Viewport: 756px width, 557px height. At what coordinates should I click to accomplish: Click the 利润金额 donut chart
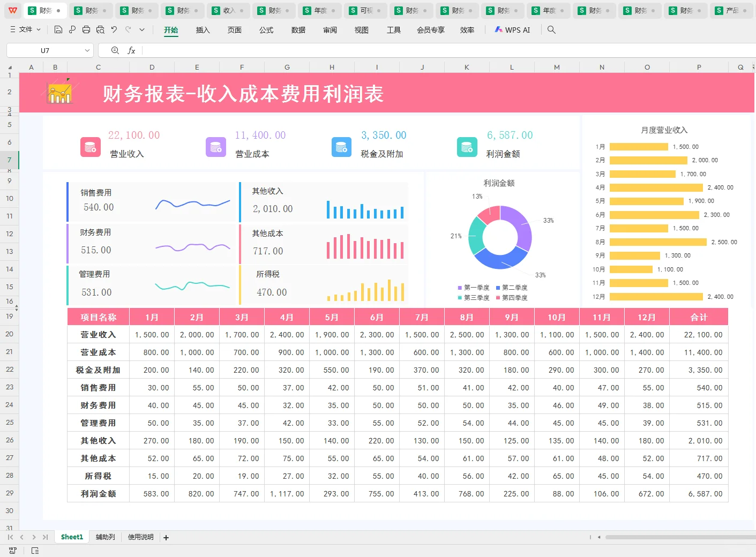pyautogui.click(x=500, y=237)
